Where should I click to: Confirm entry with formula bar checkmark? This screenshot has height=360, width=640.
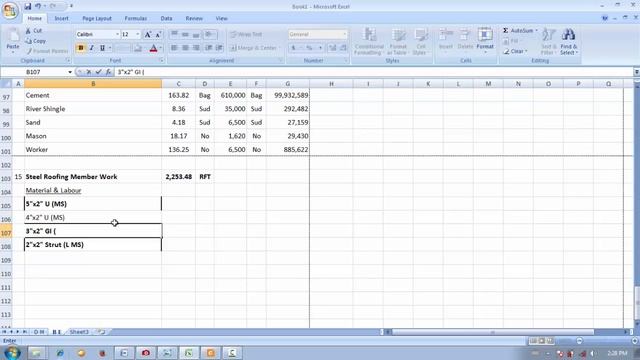tap(98, 72)
